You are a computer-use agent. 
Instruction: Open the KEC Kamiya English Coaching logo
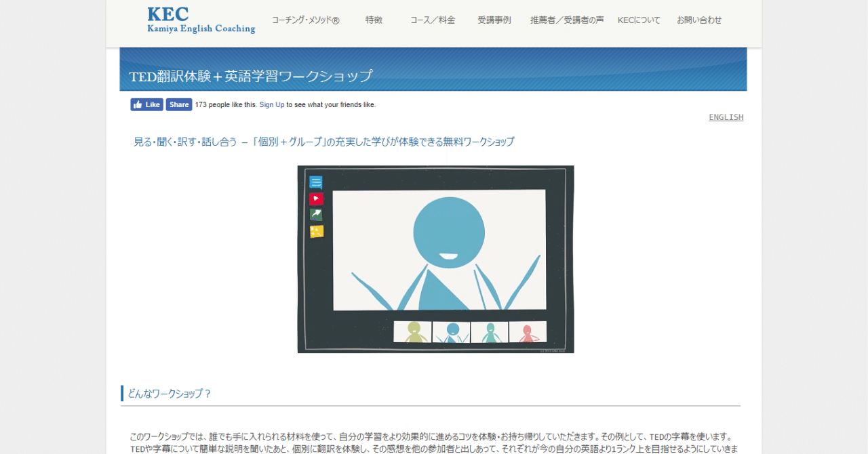point(201,20)
